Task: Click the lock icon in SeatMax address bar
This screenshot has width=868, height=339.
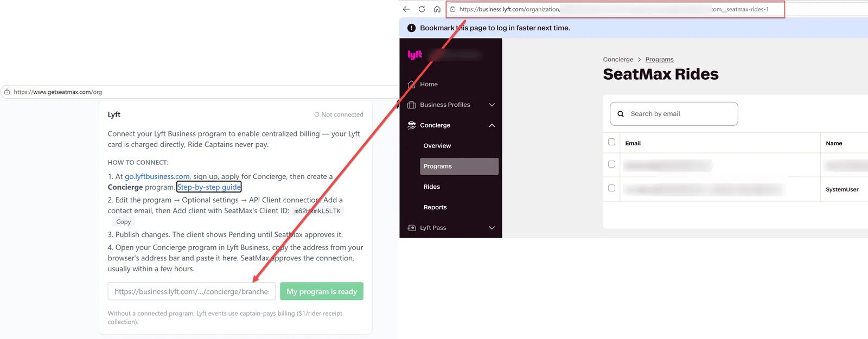Action: click(x=7, y=92)
